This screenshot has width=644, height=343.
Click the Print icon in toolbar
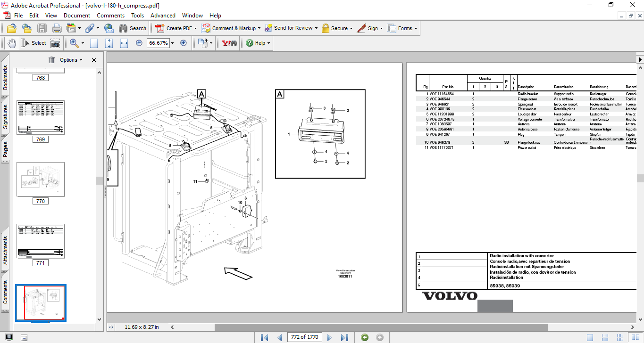[x=57, y=28]
